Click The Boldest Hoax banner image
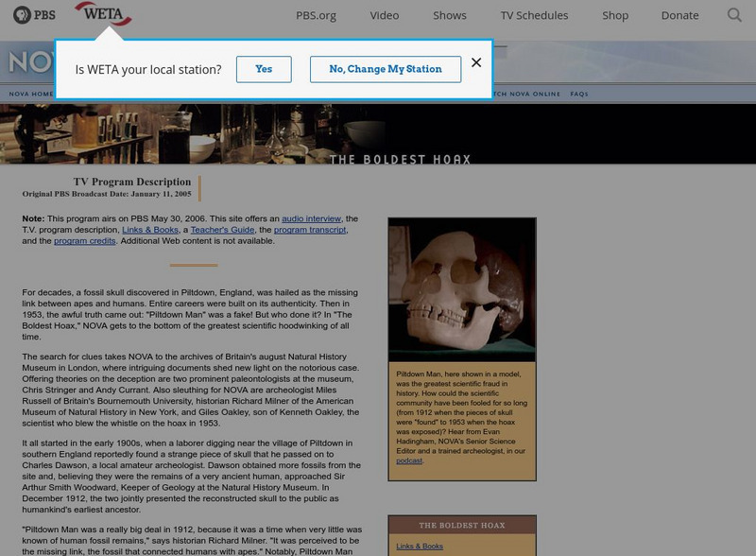756x556 pixels. (378, 133)
